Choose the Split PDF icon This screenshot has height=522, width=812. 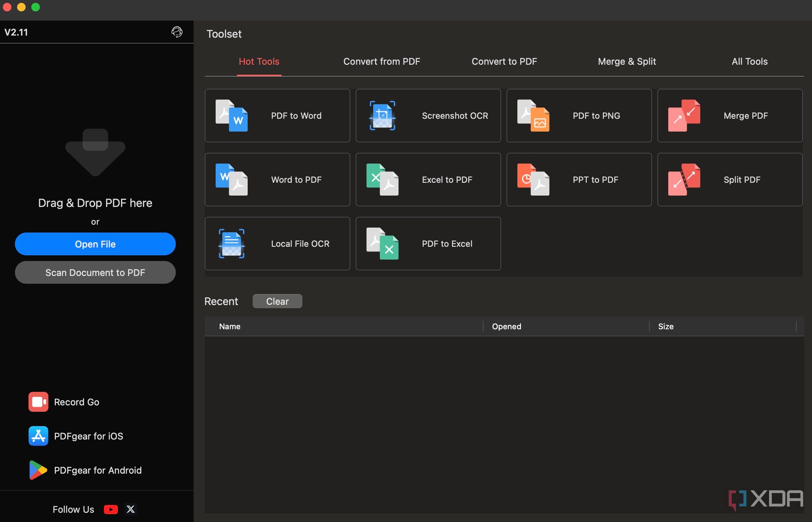684,180
